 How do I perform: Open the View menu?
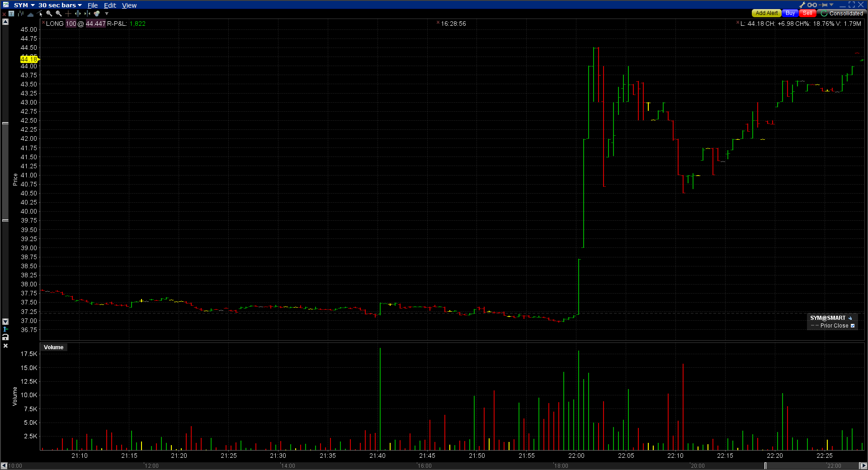[129, 5]
